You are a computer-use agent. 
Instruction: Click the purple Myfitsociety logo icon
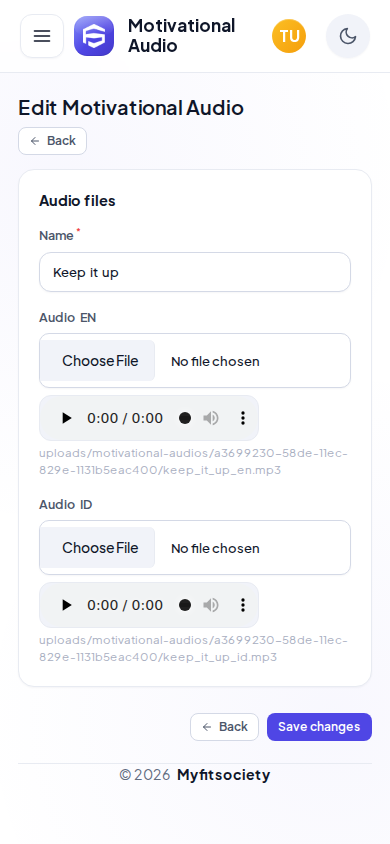click(94, 36)
